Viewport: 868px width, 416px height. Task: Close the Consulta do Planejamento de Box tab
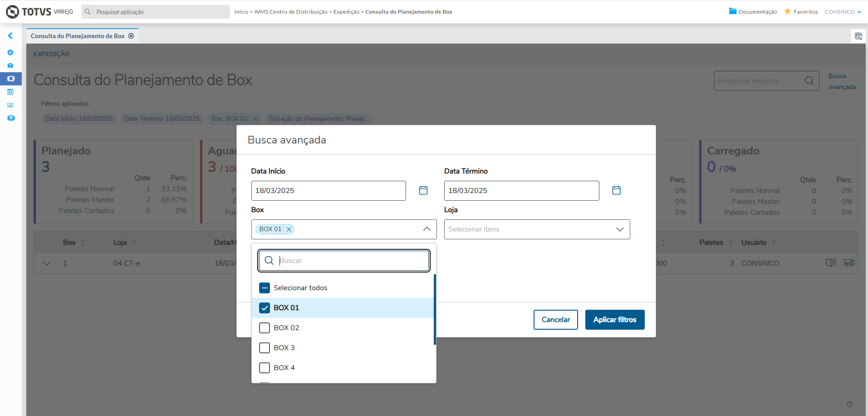pyautogui.click(x=131, y=36)
